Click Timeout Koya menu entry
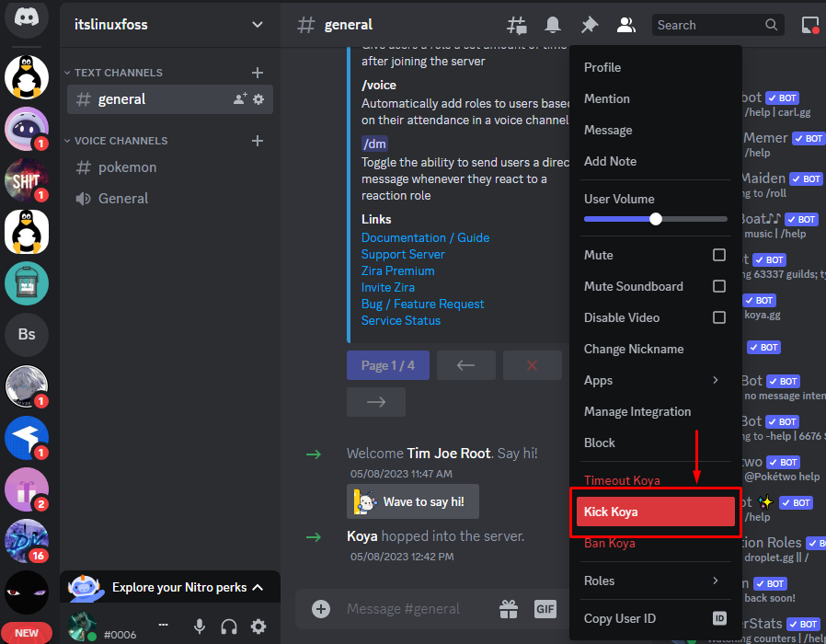826x644 pixels. coord(655,480)
